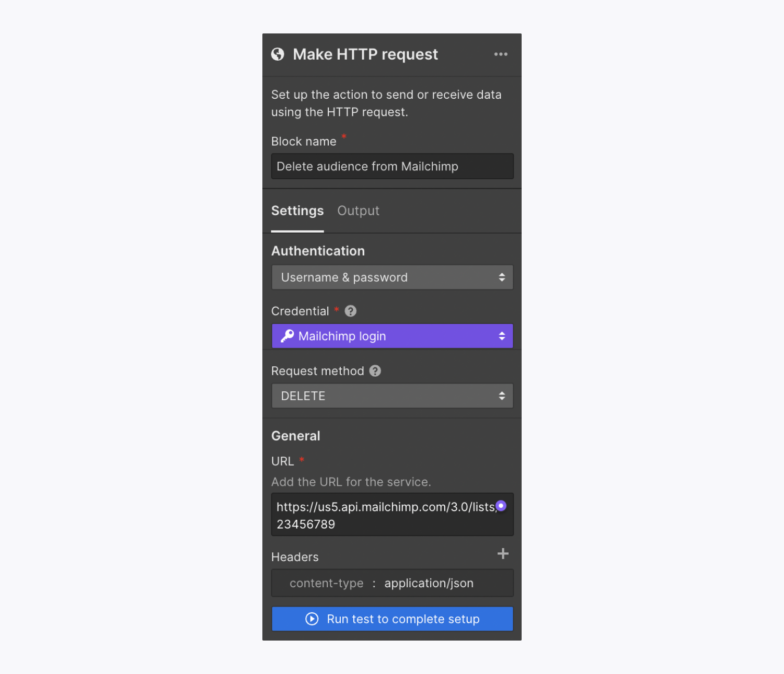Expand the Username & password authentication dropdown
This screenshot has width=784, height=674.
pyautogui.click(x=393, y=277)
